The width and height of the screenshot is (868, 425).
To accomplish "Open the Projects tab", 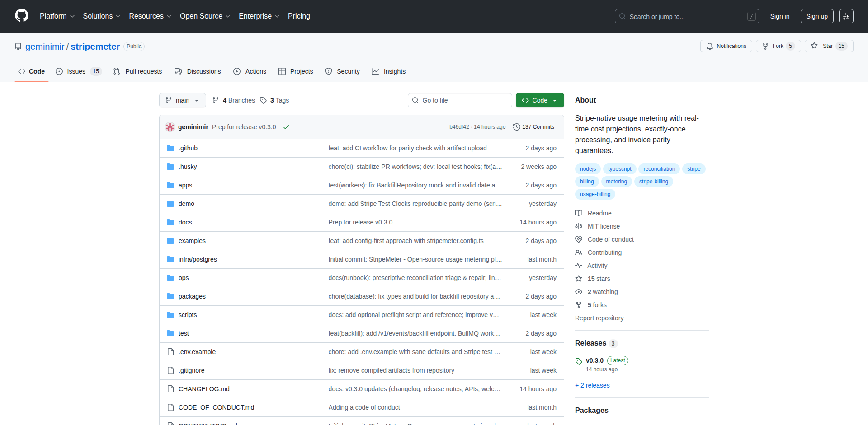I will tap(296, 71).
